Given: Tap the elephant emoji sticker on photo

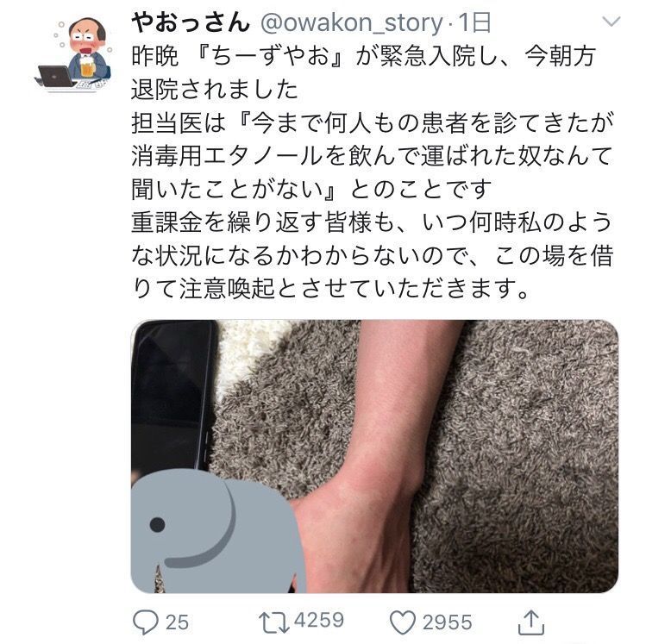Looking at the screenshot, I should tap(218, 531).
